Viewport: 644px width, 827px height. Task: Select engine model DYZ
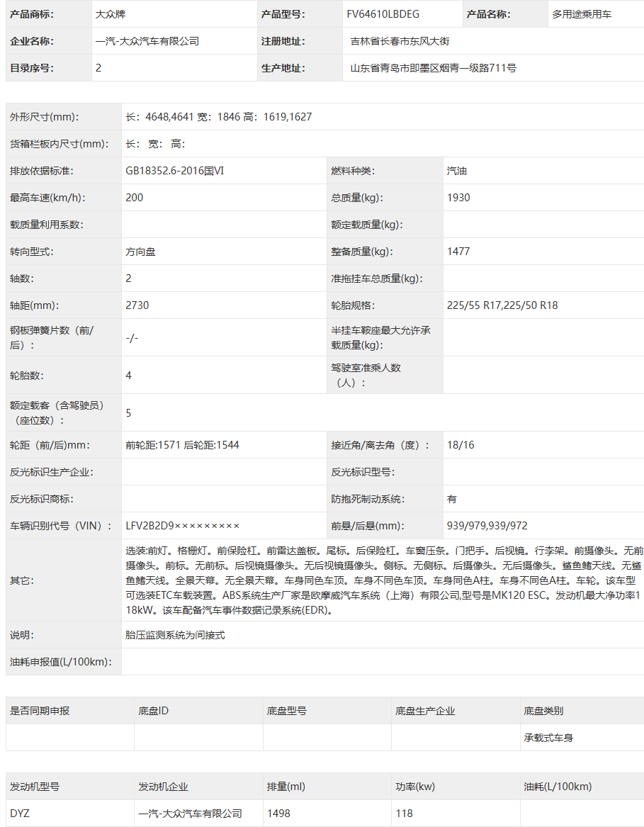click(20, 814)
